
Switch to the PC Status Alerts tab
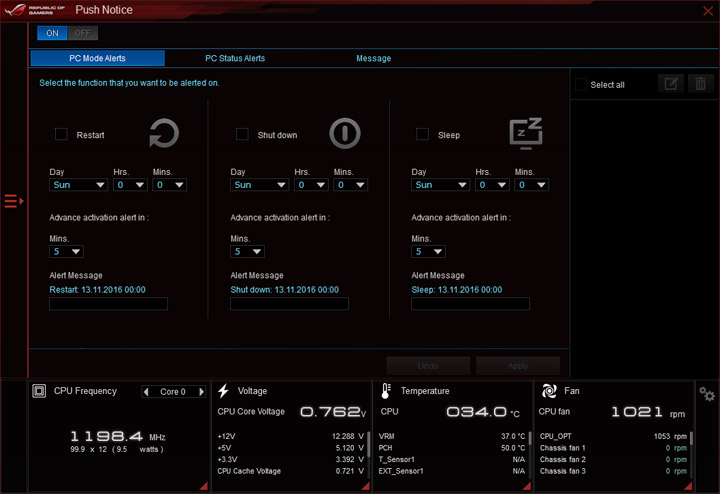[x=235, y=58]
